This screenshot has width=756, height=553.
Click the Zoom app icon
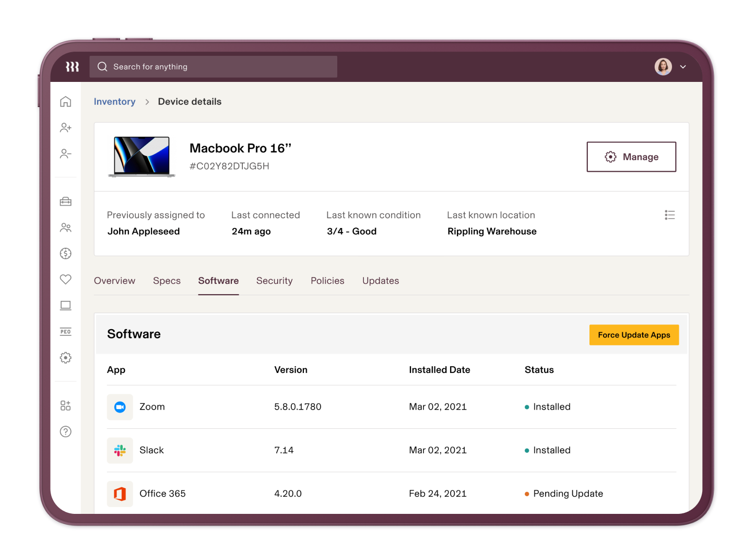[120, 407]
